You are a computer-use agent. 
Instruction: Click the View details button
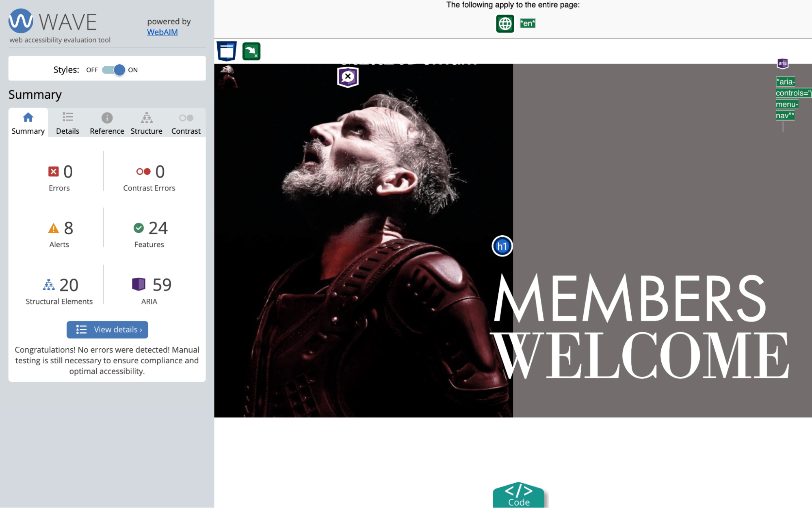click(107, 329)
